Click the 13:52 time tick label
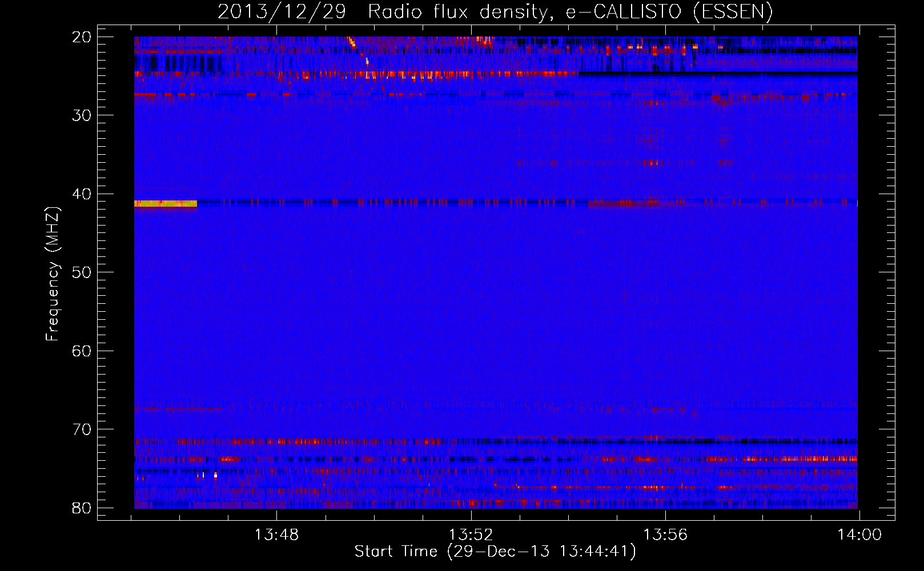The image size is (924, 571). [471, 535]
